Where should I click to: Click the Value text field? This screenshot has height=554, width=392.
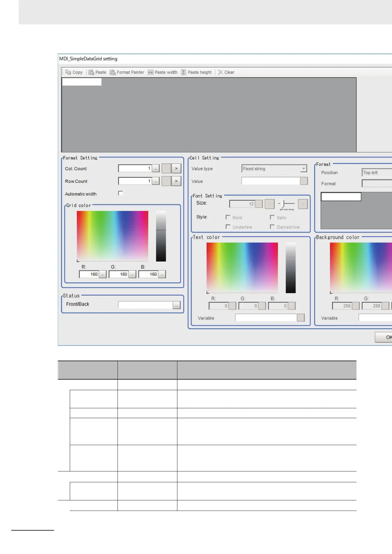click(271, 181)
